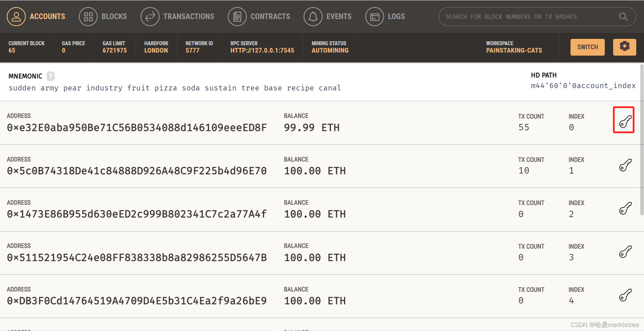Open the Transactions arrows icon
The width and height of the screenshot is (644, 331).
point(150,16)
